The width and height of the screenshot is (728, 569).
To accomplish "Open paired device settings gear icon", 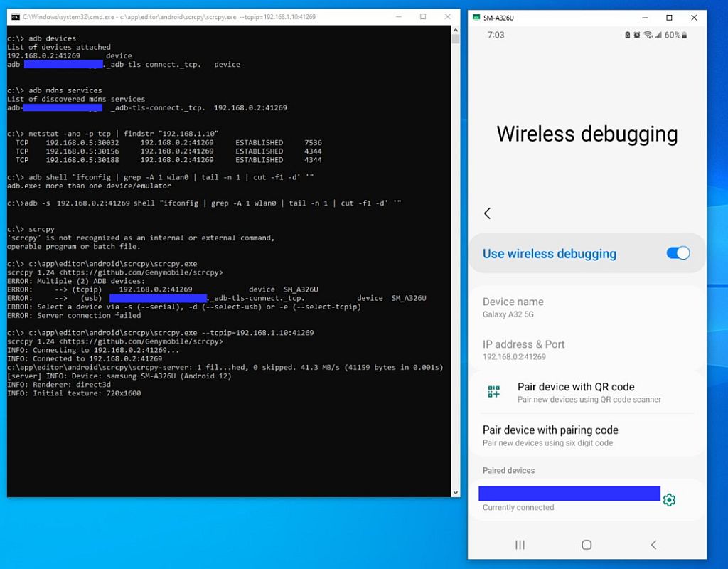I will pyautogui.click(x=669, y=500).
